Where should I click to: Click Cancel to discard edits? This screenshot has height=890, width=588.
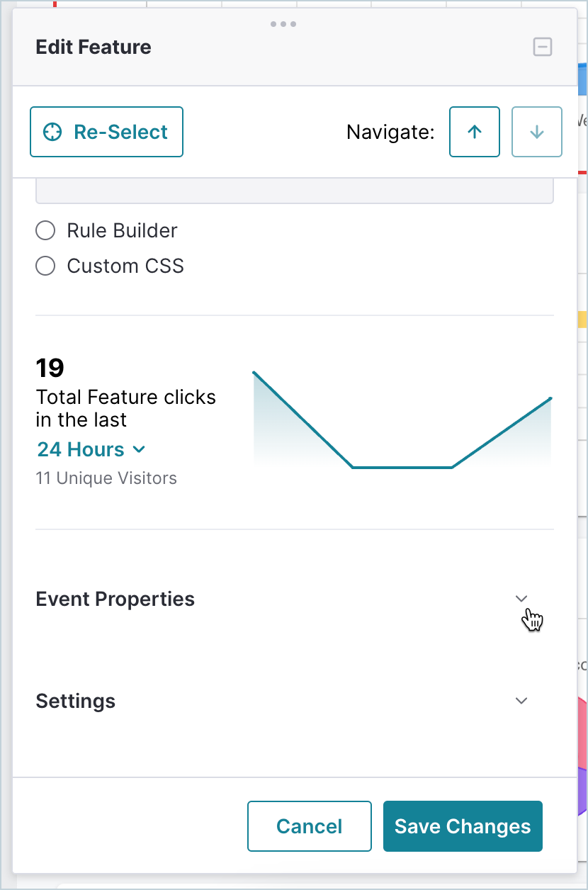click(x=310, y=826)
